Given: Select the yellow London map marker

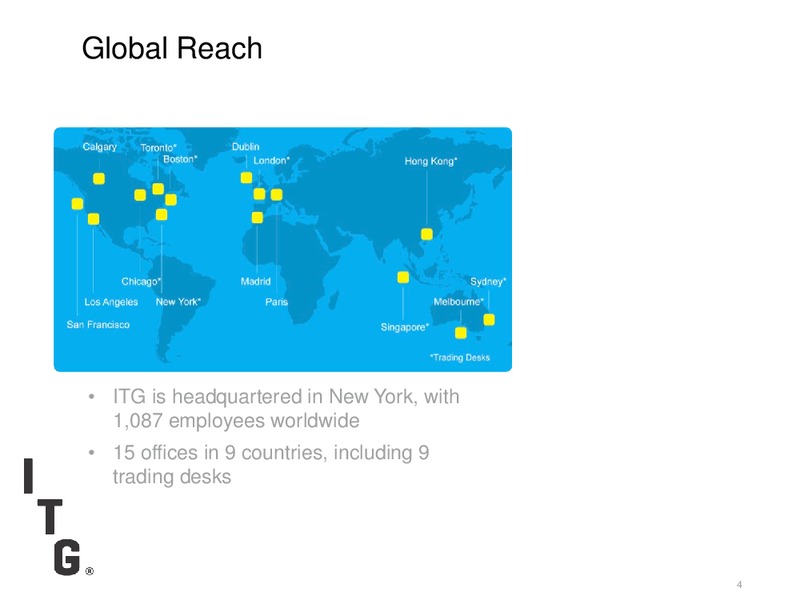Looking at the screenshot, I should [259, 194].
